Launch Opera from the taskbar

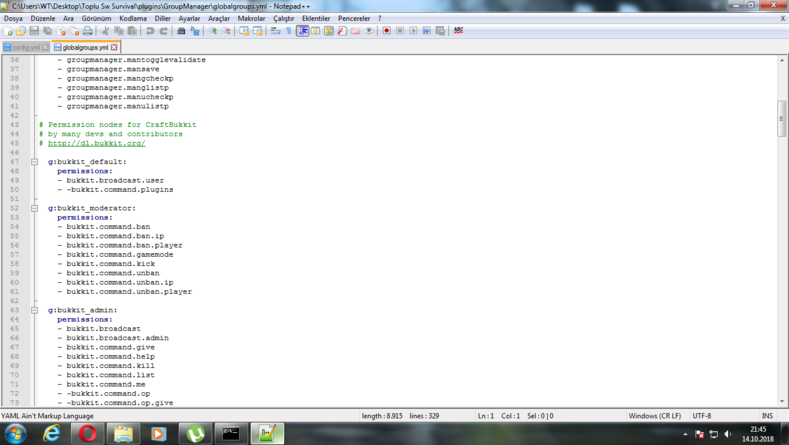[x=87, y=433]
